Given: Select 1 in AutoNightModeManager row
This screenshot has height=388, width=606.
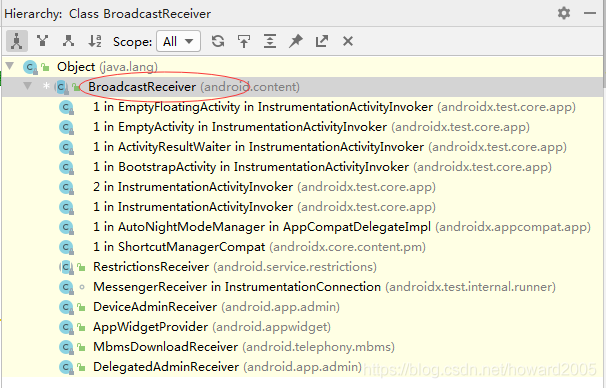Looking at the screenshot, I should [x=302, y=227].
